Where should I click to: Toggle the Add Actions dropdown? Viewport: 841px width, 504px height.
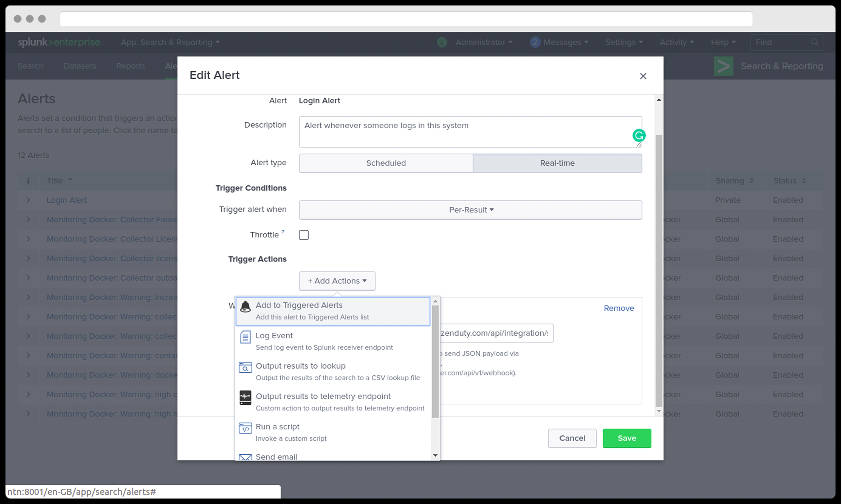(x=337, y=281)
